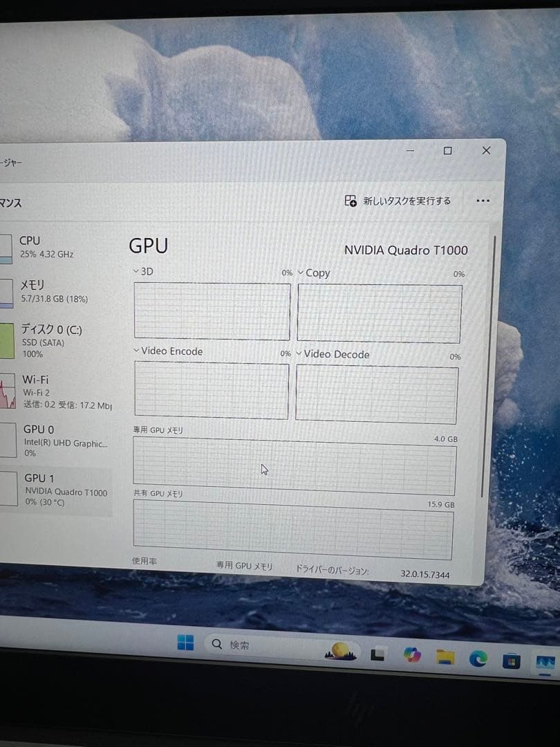
Task: Click the 共有 GPU メモリ graph
Action: tap(293, 530)
